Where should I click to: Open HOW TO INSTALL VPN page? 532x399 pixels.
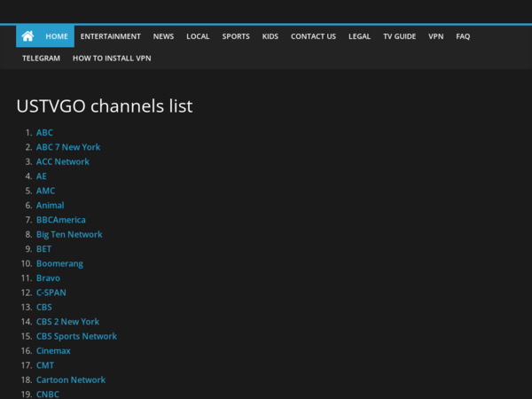click(x=112, y=58)
